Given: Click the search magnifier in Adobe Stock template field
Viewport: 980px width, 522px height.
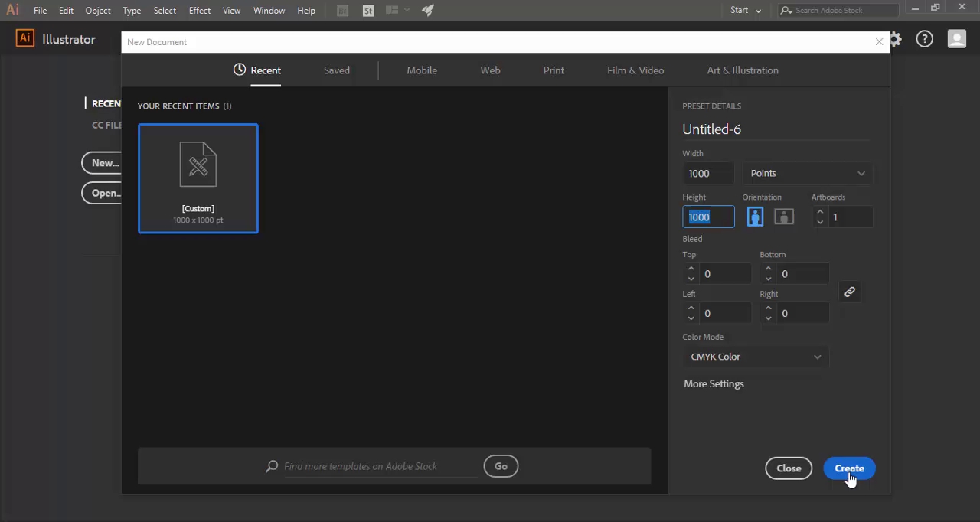Looking at the screenshot, I should click(x=272, y=466).
